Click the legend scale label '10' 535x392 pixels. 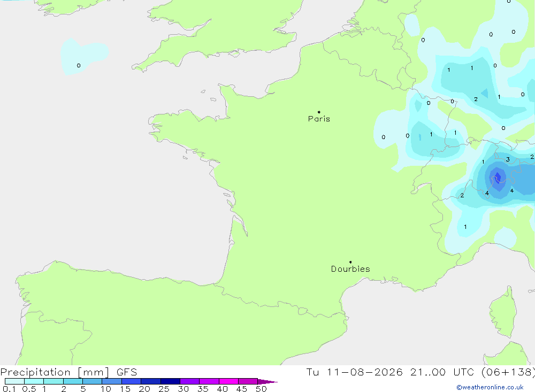tap(106, 389)
